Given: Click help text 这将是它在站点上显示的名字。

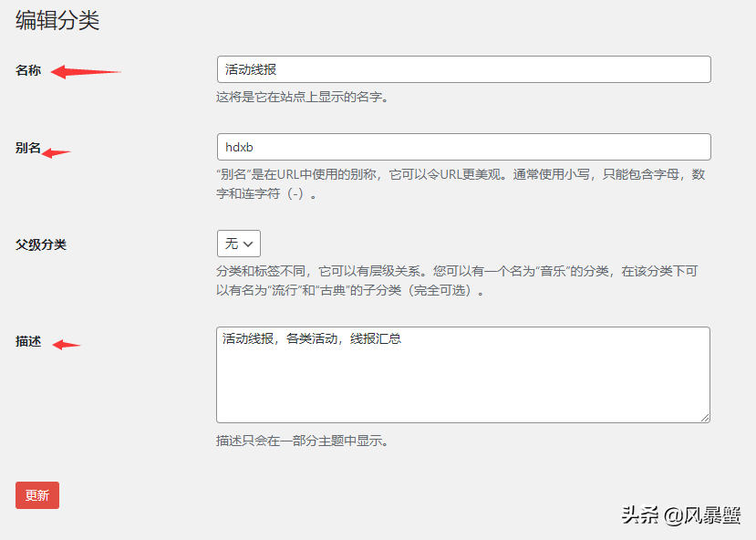Looking at the screenshot, I should [302, 97].
